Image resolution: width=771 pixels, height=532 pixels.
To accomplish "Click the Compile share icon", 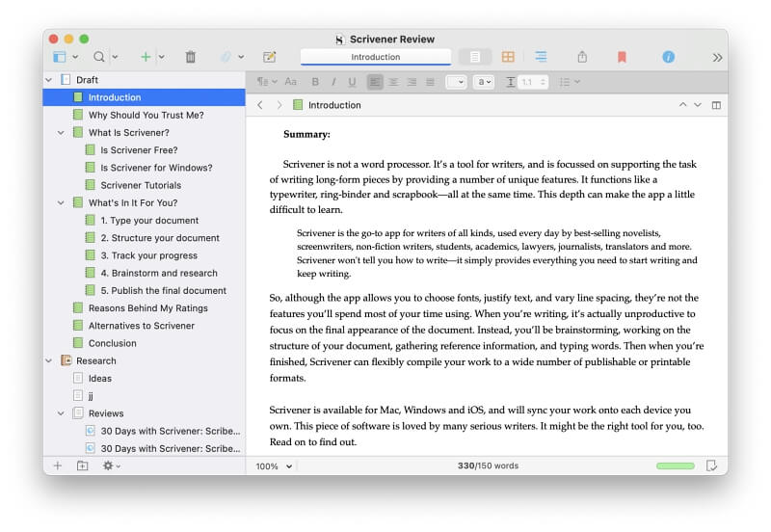I will [x=582, y=57].
